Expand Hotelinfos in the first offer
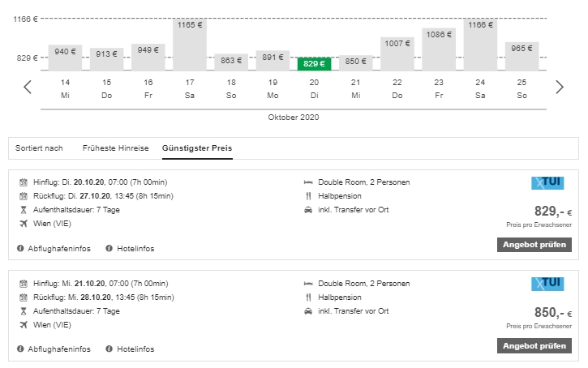Screen dimensions: 588x368 pos(135,248)
